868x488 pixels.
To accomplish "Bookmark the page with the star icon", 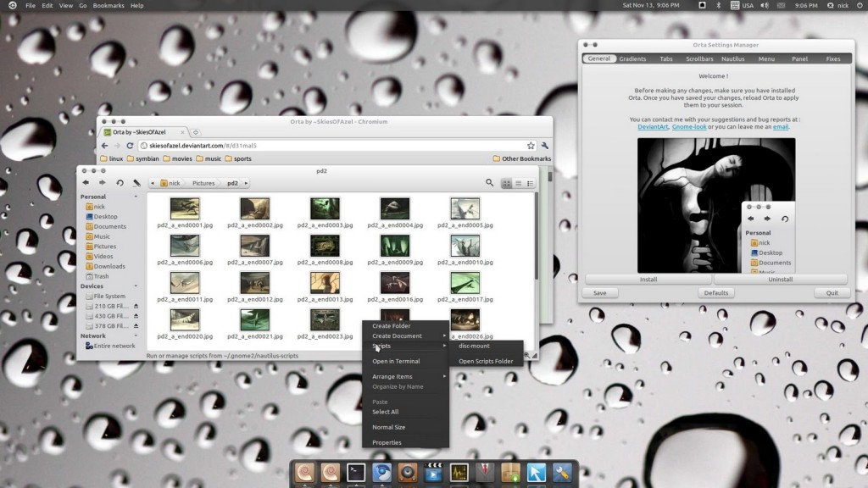I will (x=531, y=146).
